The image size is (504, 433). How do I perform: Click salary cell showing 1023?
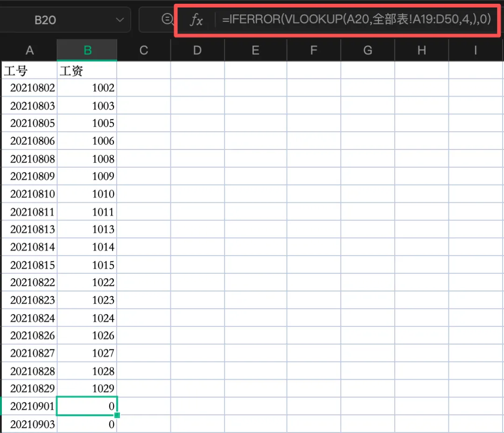87,300
